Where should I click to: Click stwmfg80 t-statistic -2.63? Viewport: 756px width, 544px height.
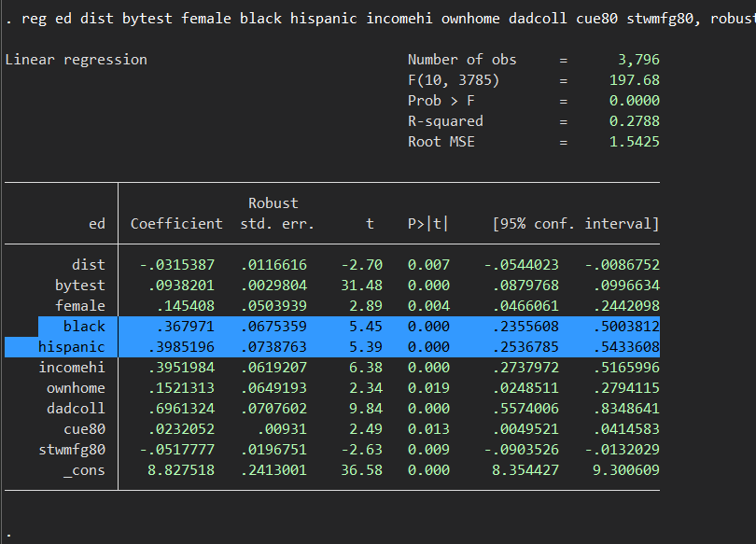[361, 450]
